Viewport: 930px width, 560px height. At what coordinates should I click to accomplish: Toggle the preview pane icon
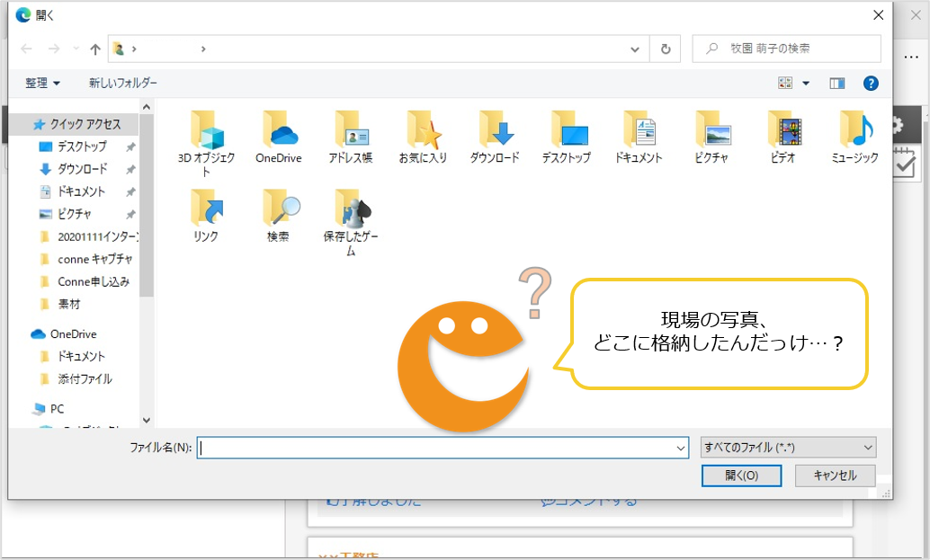click(x=836, y=83)
